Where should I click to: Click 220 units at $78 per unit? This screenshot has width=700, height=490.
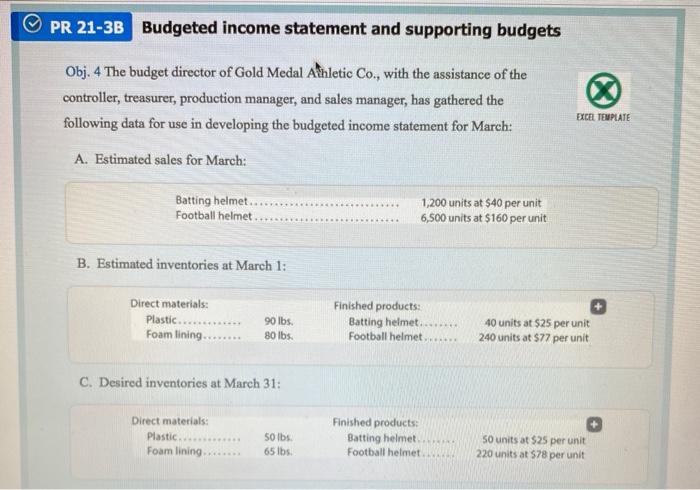(x=530, y=454)
